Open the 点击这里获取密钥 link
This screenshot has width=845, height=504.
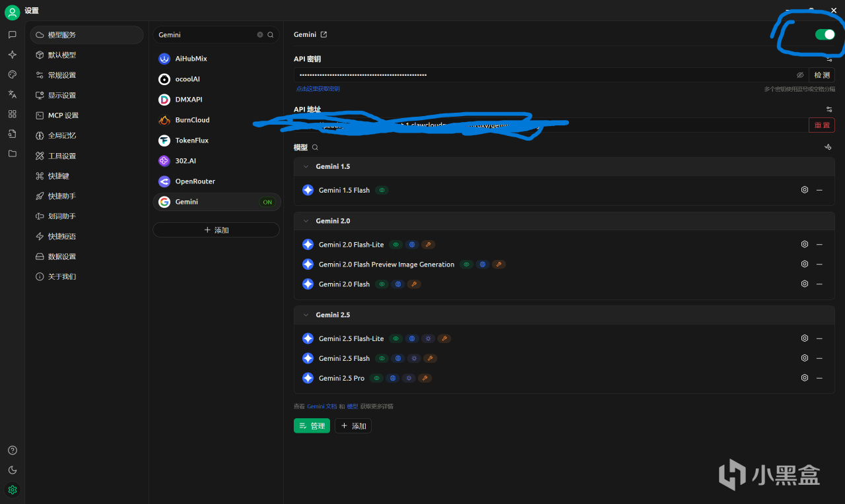[x=318, y=88]
